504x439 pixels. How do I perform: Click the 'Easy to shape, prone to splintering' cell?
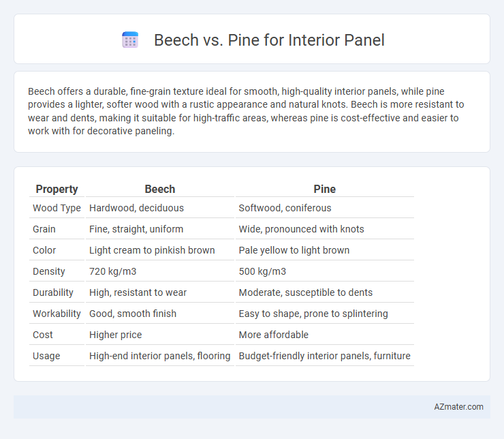pos(325,314)
